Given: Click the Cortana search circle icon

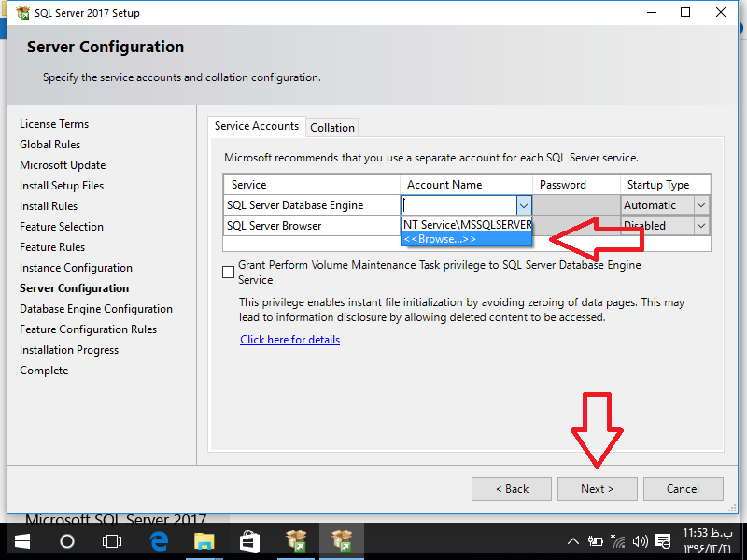Looking at the screenshot, I should coord(67,541).
